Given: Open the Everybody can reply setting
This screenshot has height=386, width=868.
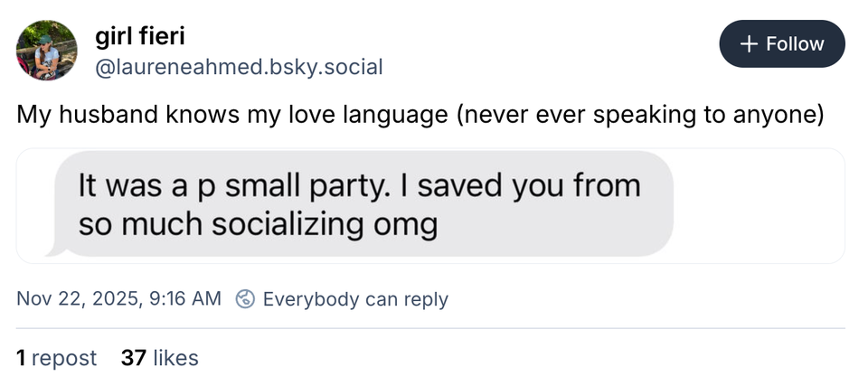Looking at the screenshot, I should (x=354, y=299).
